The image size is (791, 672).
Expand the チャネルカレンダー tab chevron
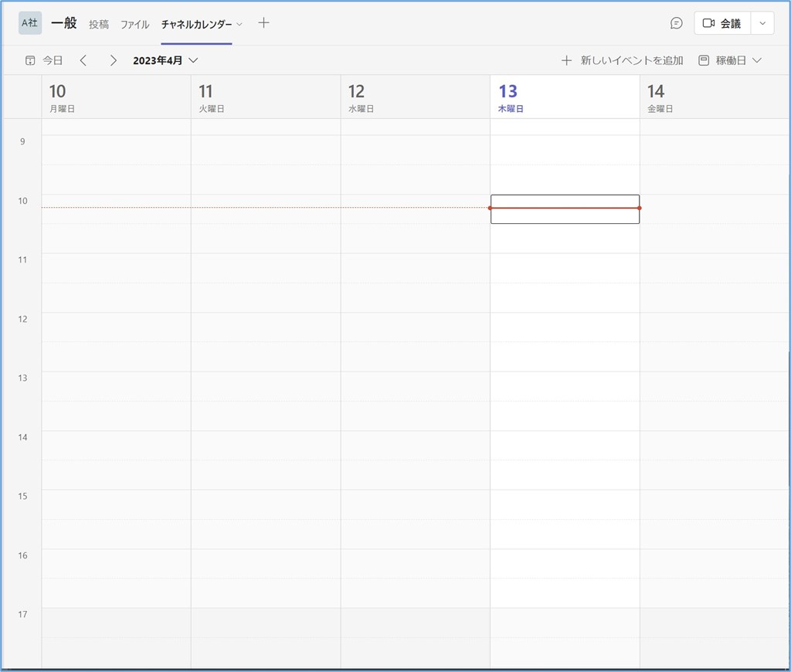pyautogui.click(x=239, y=24)
